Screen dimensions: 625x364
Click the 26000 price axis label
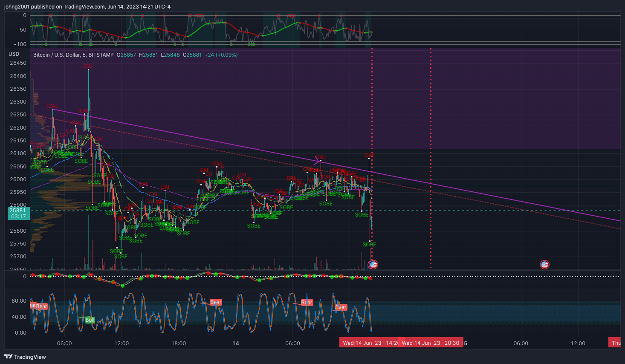point(18,179)
